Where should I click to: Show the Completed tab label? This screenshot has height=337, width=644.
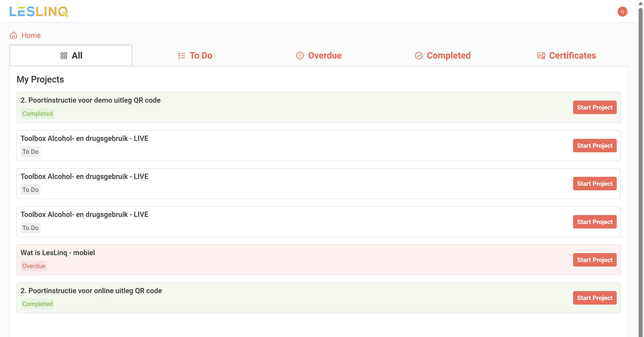[449, 56]
